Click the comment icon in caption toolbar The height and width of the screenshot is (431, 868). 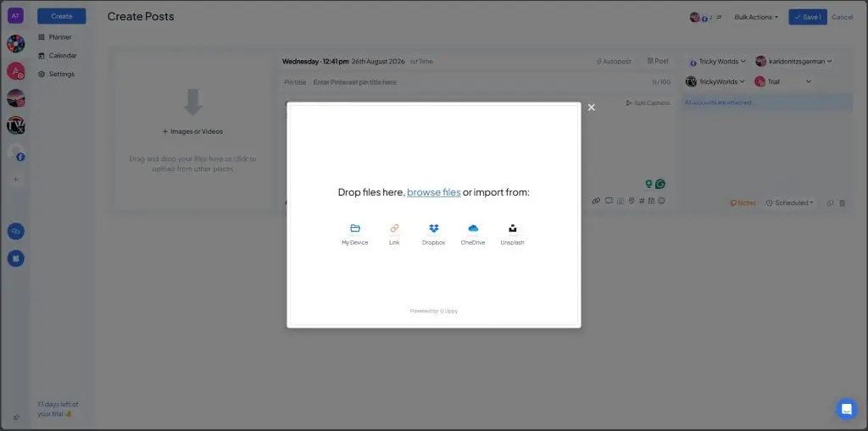(x=609, y=201)
